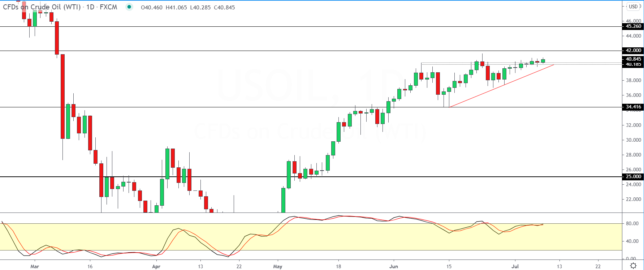The height and width of the screenshot is (270, 644).
Task: Click the open value O40.460
Action: (x=152, y=7)
